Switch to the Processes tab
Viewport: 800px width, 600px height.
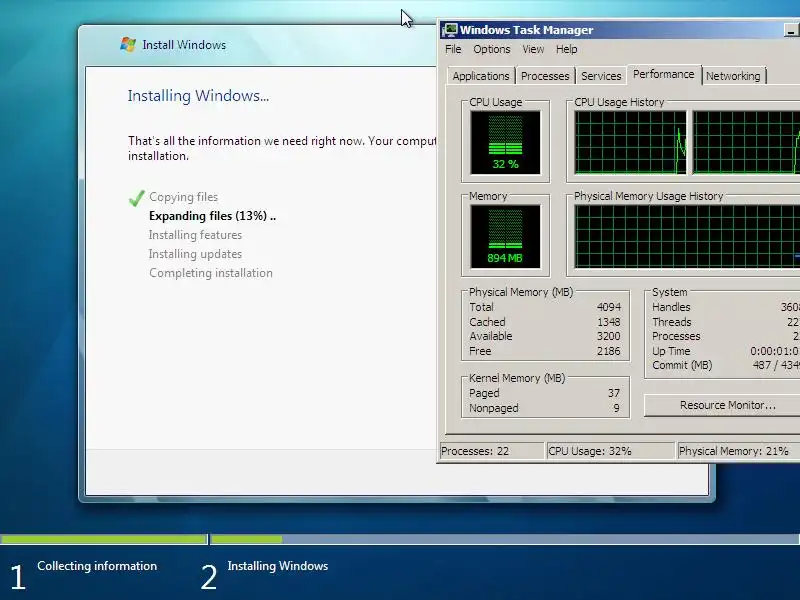pos(545,76)
